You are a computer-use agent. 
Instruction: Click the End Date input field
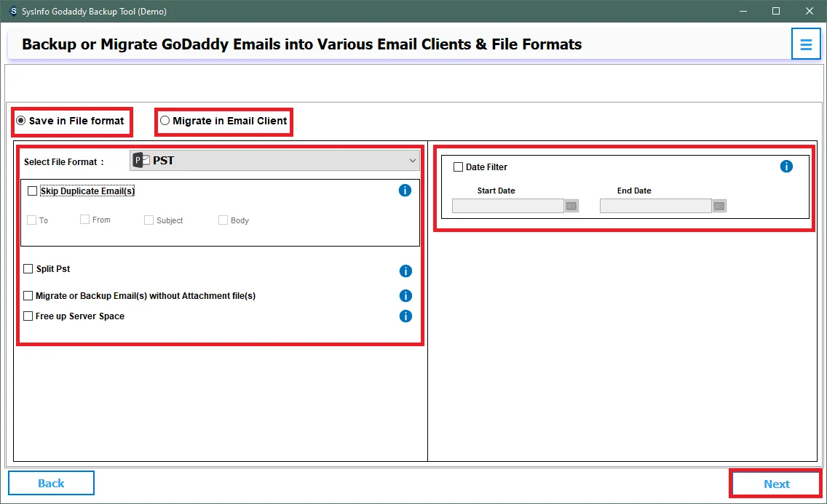tap(656, 206)
